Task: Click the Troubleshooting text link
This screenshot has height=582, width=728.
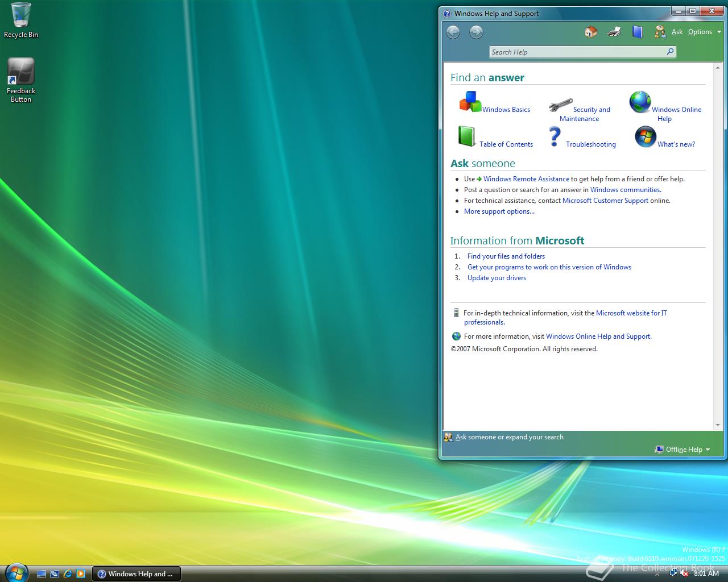Action: click(591, 144)
